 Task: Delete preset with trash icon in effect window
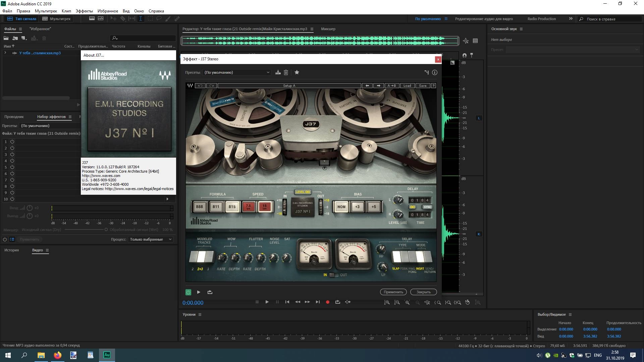286,72
